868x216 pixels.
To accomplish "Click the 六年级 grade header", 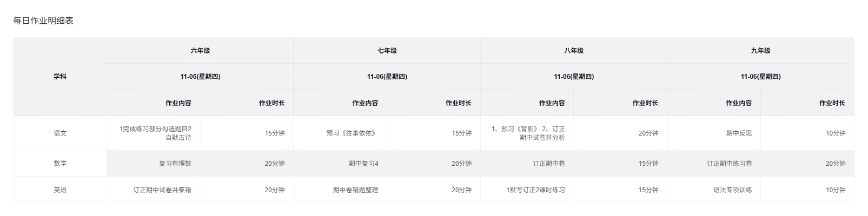I will pyautogui.click(x=200, y=51).
